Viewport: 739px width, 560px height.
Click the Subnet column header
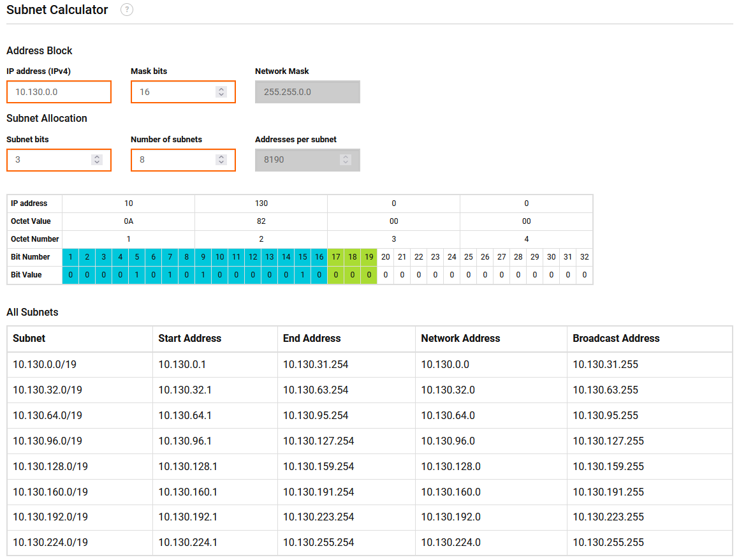29,339
